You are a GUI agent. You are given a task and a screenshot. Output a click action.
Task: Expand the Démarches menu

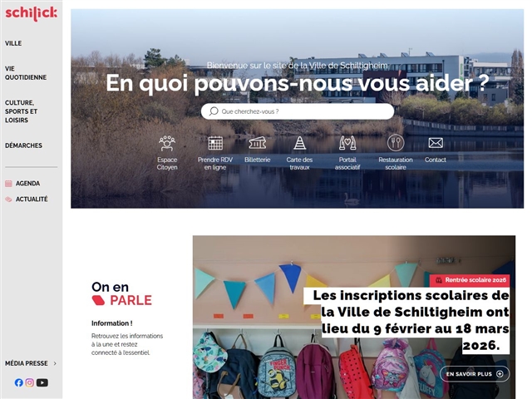pyautogui.click(x=23, y=145)
